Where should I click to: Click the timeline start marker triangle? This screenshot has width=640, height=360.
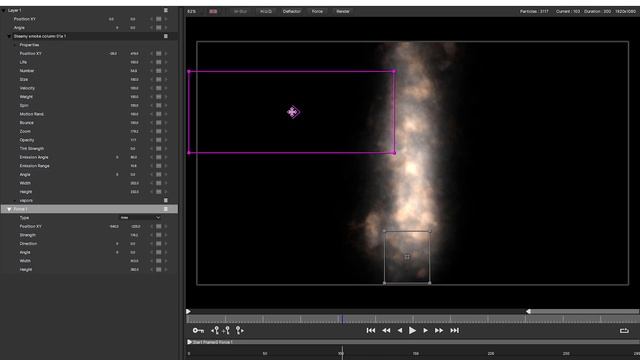(189, 311)
